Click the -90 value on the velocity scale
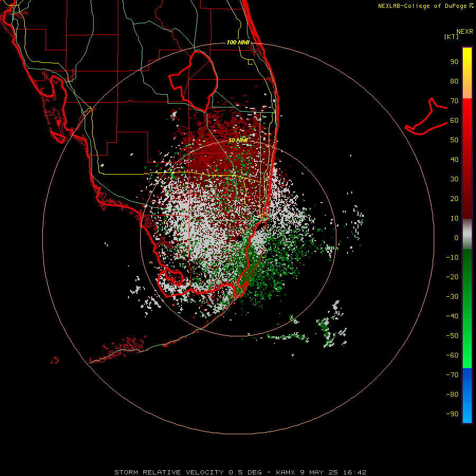 tap(452, 414)
